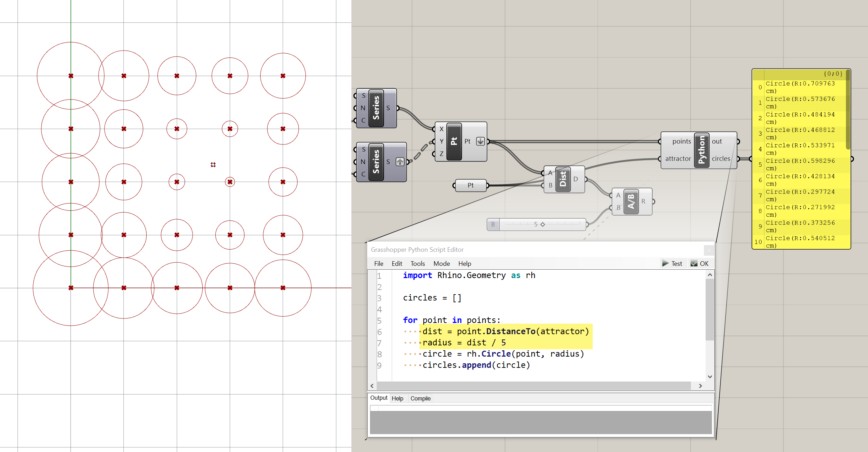This screenshot has width=868, height=452.
Task: Switch to the Compile tab
Action: 420,398
